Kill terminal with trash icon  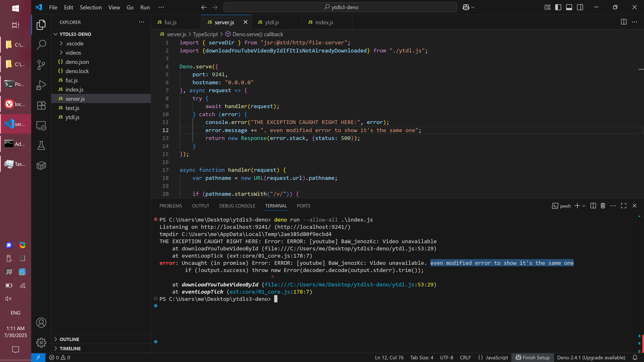[x=603, y=206]
